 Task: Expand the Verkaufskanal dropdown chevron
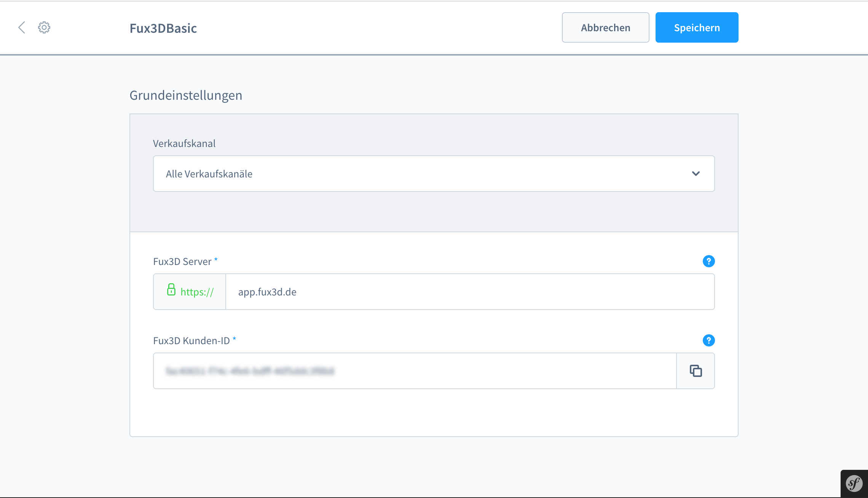[696, 174]
